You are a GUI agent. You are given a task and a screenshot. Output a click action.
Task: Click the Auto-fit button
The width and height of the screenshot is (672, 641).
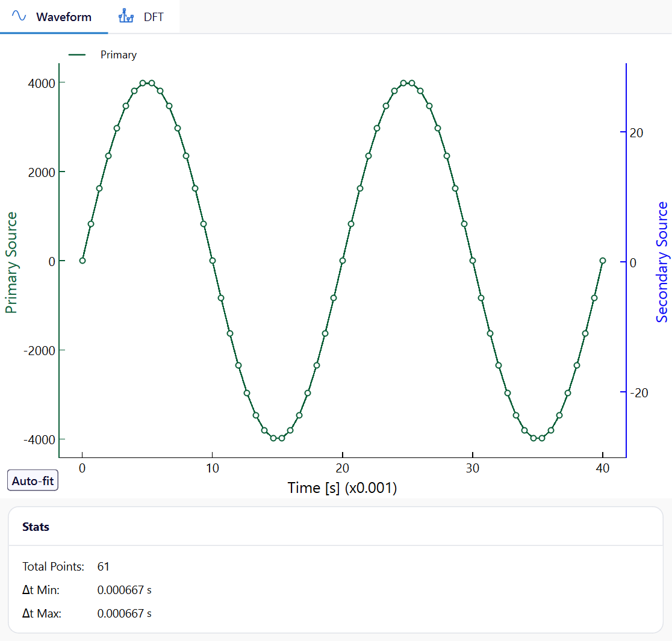(33, 480)
